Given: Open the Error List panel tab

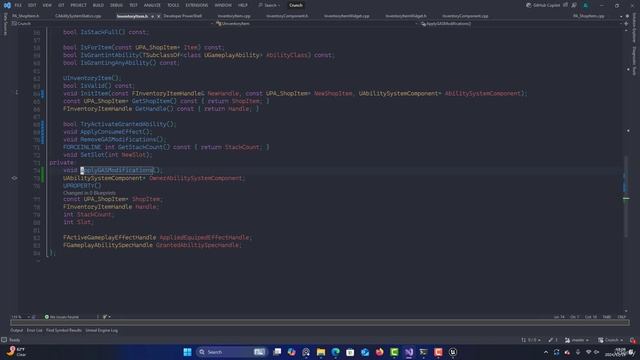Looking at the screenshot, I should coord(35,330).
